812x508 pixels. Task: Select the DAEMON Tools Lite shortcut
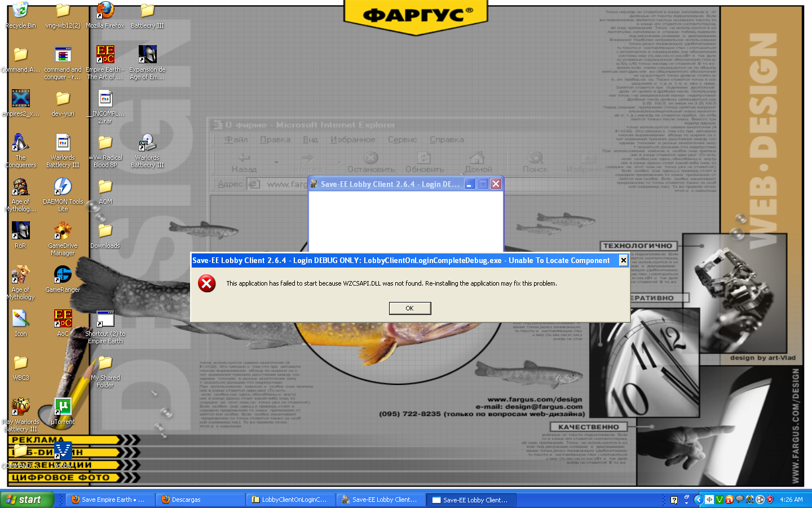[63, 187]
